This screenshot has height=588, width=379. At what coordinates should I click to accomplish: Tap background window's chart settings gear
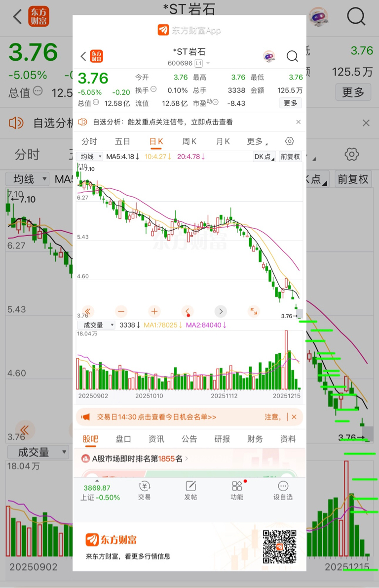[x=352, y=154]
